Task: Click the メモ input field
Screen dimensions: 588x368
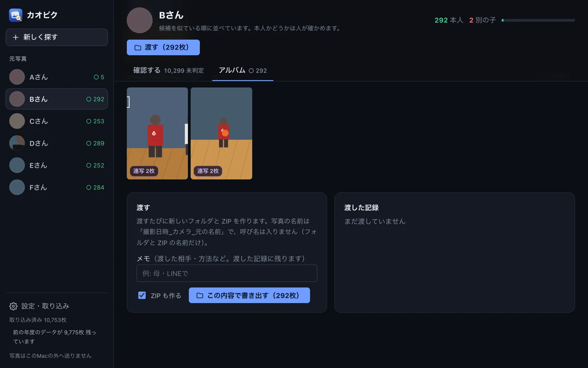Action: coord(227,273)
